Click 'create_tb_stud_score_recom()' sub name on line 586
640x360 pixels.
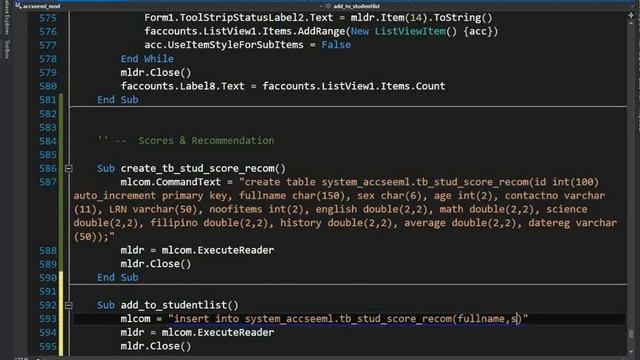tap(203, 169)
